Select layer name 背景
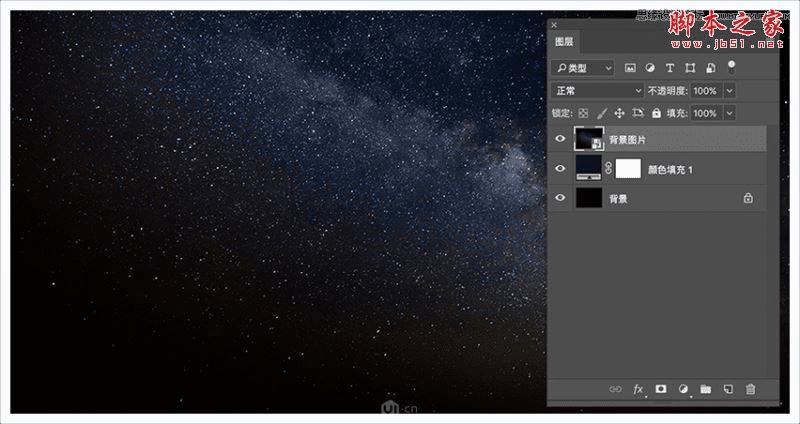This screenshot has width=800, height=424. (618, 199)
